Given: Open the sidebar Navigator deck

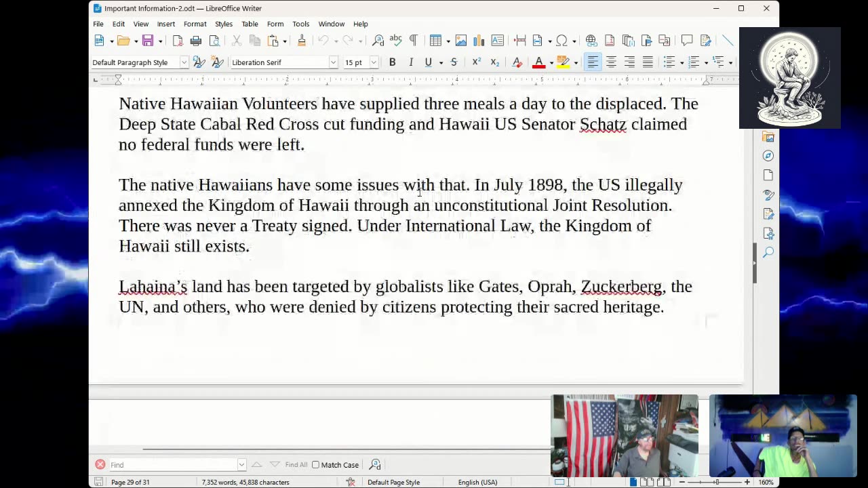Looking at the screenshot, I should pos(768,156).
